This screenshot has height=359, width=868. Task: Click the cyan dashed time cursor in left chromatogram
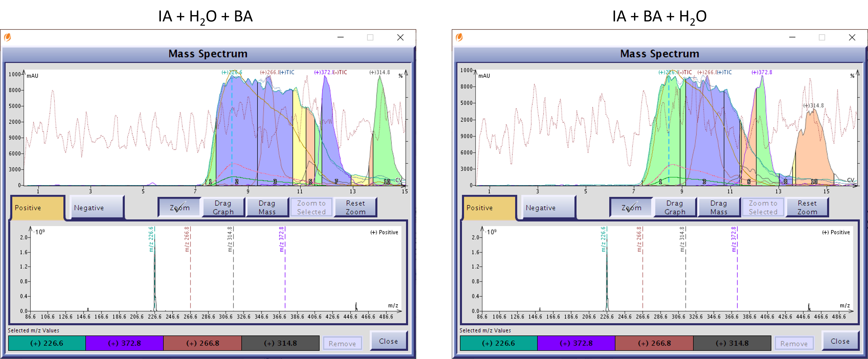click(232, 130)
